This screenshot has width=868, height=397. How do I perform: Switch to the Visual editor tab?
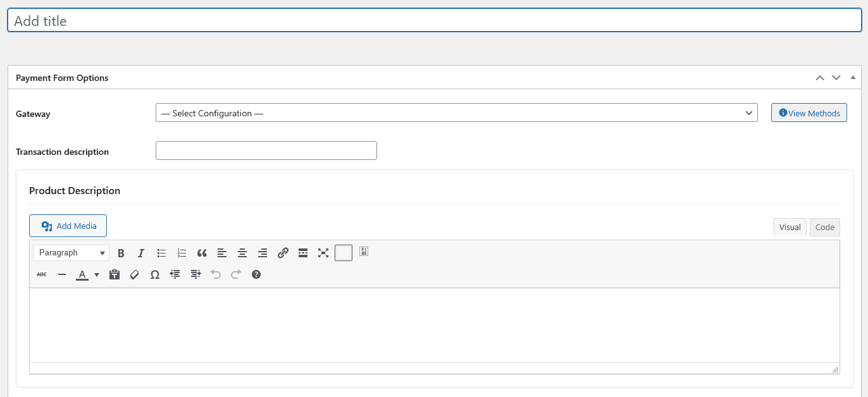coord(790,226)
